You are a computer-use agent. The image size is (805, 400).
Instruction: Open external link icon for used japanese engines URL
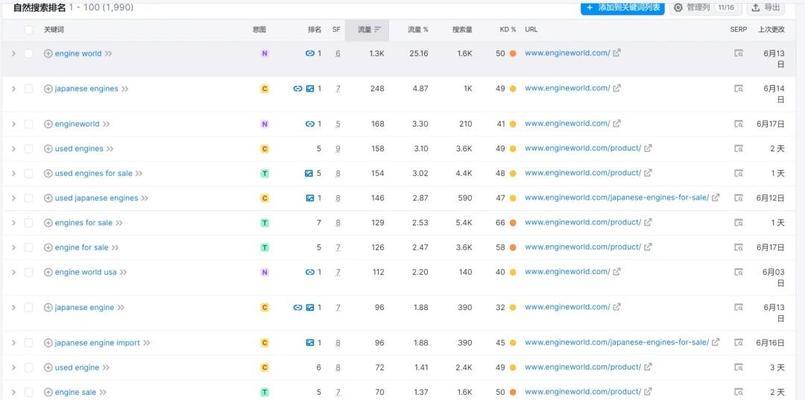click(x=716, y=197)
